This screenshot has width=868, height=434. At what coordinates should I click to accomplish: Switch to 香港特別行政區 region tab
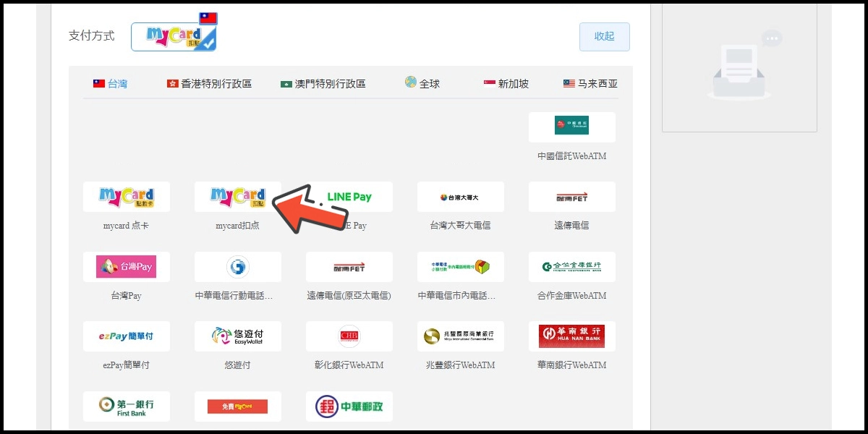point(209,84)
